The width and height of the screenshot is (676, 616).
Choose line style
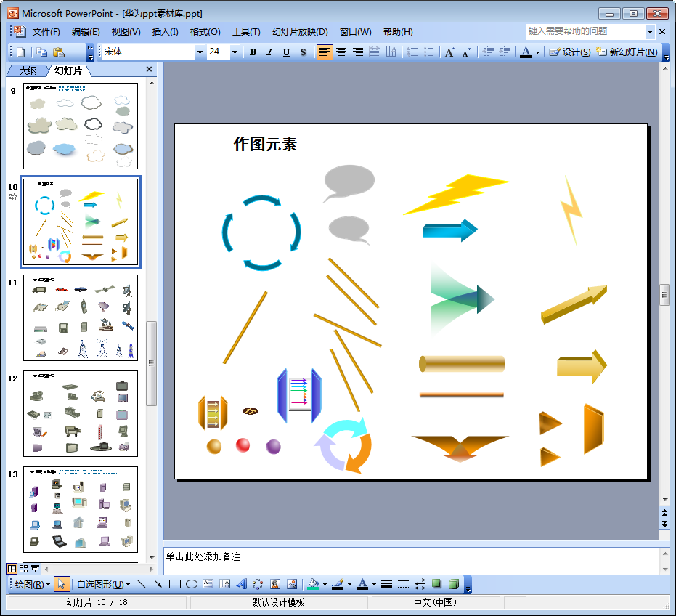(x=387, y=585)
